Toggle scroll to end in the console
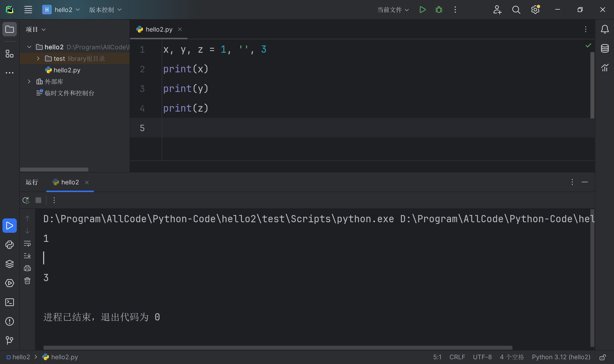This screenshot has height=364, width=614. tap(27, 256)
